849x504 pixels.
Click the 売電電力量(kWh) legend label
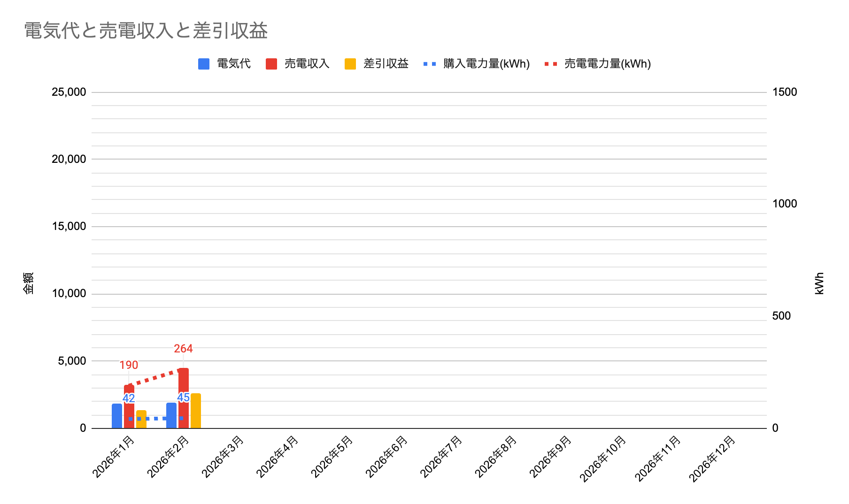[x=607, y=64]
